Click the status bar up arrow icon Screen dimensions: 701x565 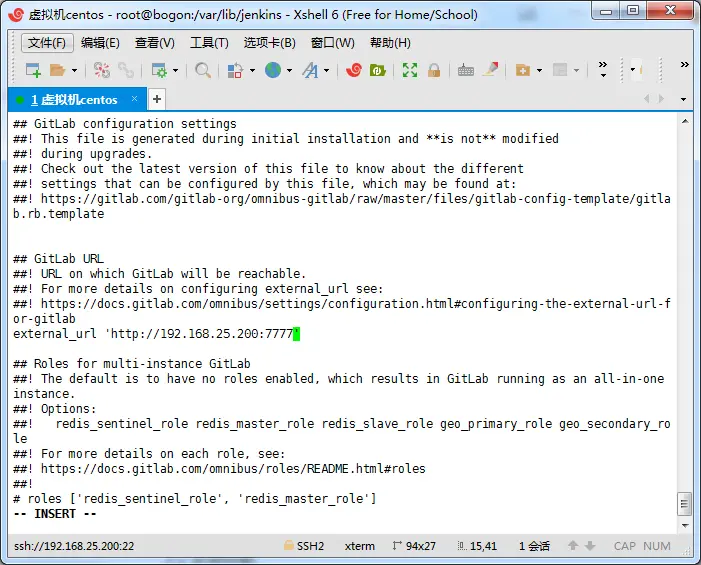[x=573, y=546]
